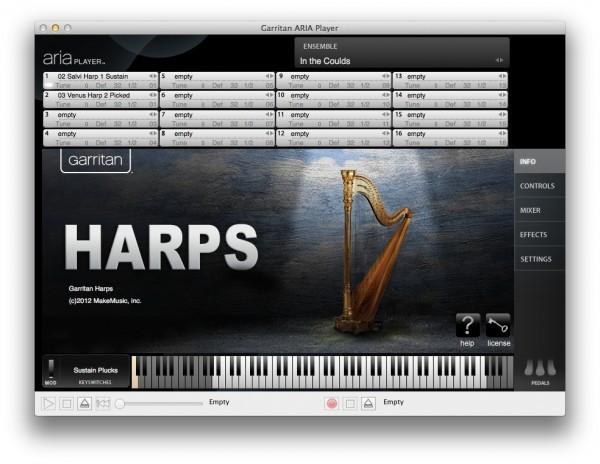Click the rewind to start button
This screenshot has width=600, height=464.
[103, 403]
